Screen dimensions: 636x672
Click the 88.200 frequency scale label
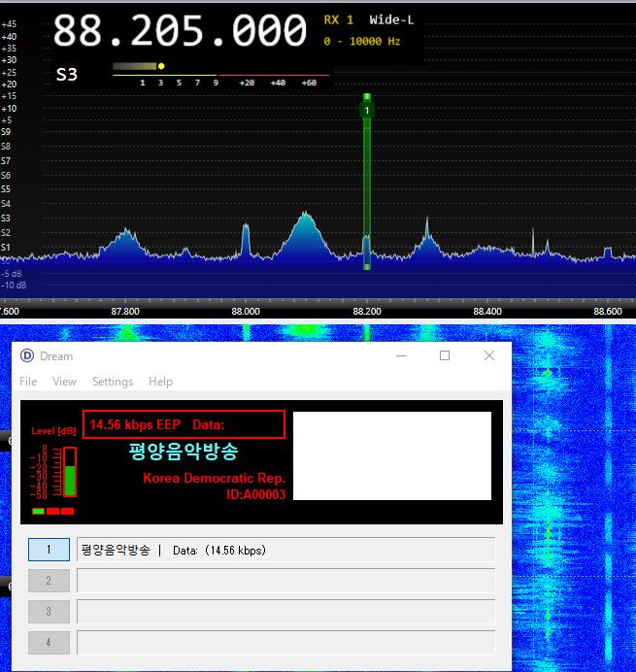(x=367, y=312)
